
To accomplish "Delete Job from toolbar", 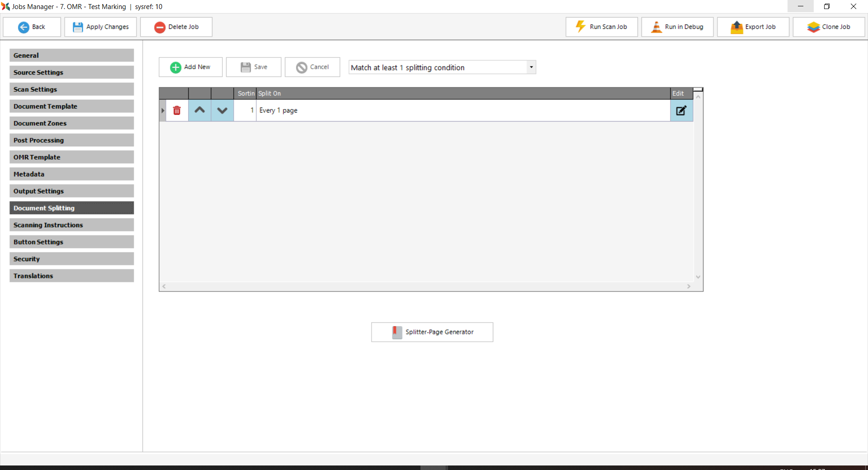I will pos(176,27).
